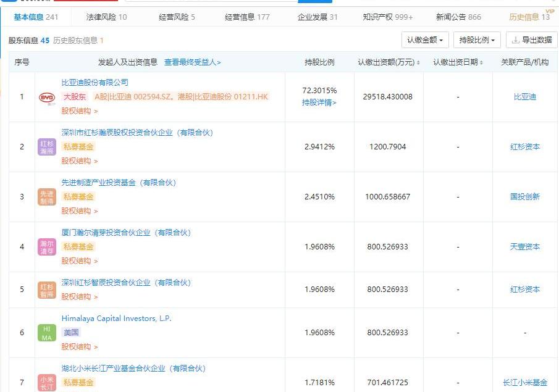Open 湖北小米长江产业基金合伙企业 link
The height and width of the screenshot is (392, 559).
point(133,369)
